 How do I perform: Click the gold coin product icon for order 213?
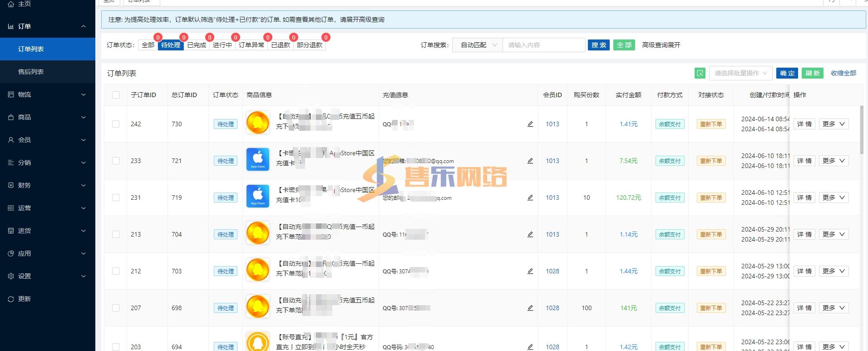(257, 233)
